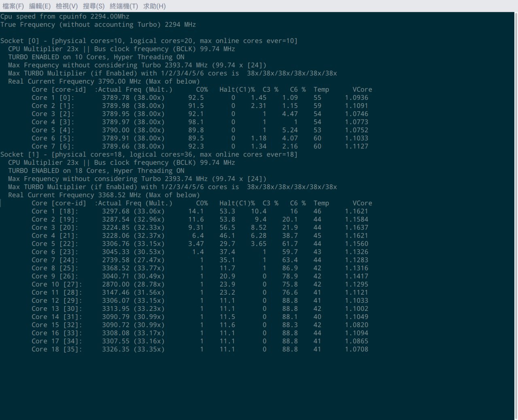
Task: Click the 'Core 7 [24]' row showing 2739.58
Action: point(200,260)
